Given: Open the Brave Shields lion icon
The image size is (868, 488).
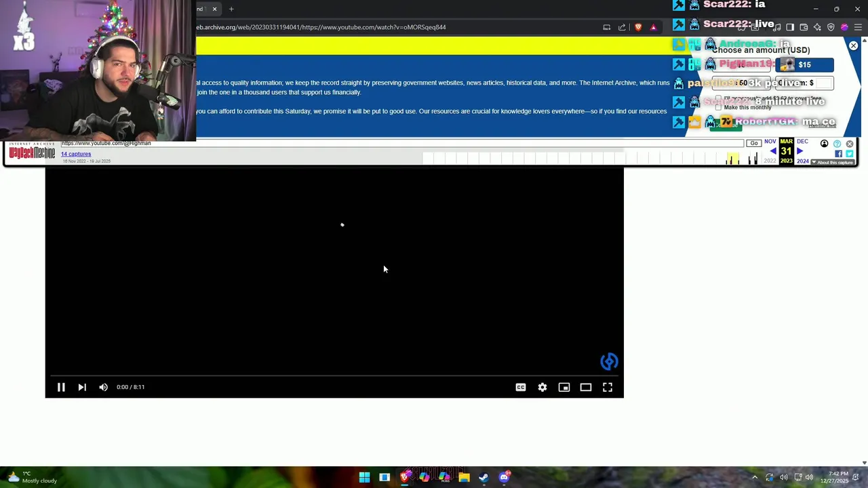Looking at the screenshot, I should click(638, 27).
